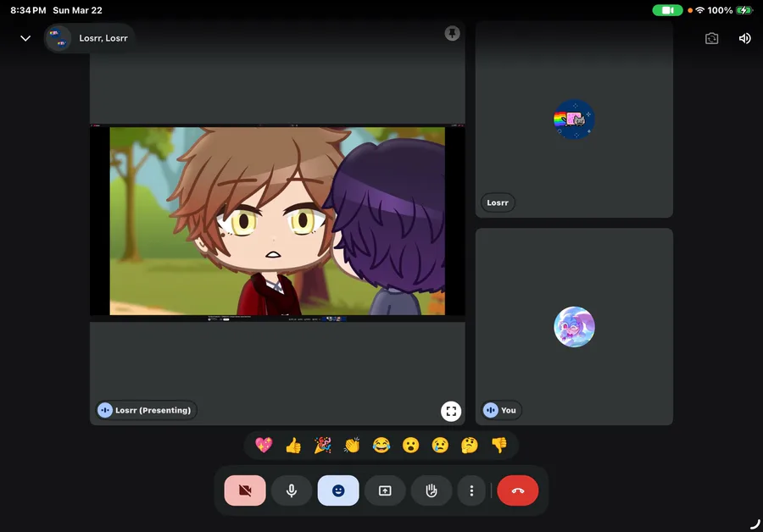763x532 pixels.
Task: Hang up the call
Action: [x=518, y=490]
